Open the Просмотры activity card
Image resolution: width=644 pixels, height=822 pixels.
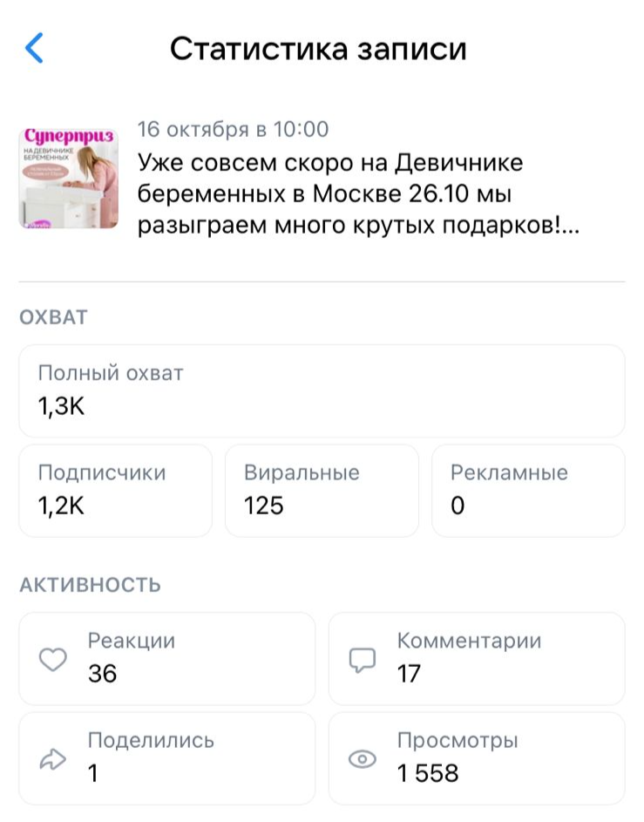[x=477, y=758]
